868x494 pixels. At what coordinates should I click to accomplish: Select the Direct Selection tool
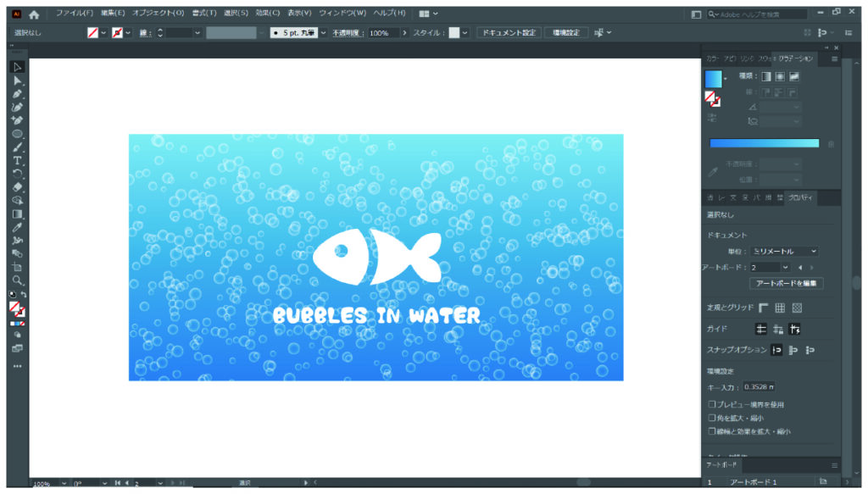coord(17,80)
